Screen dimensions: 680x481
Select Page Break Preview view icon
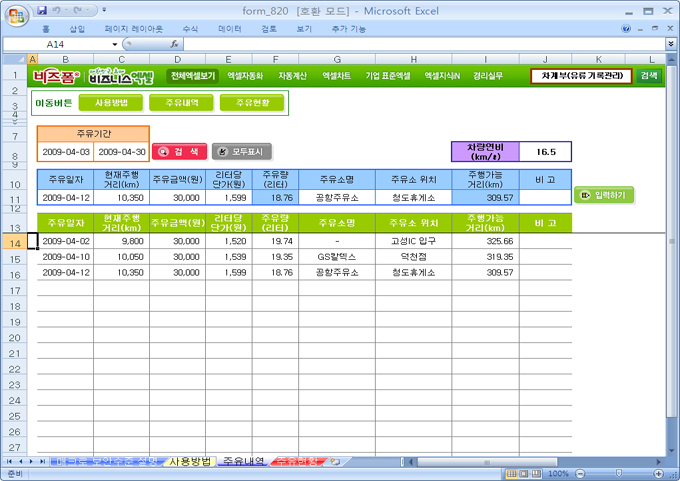coord(534,473)
